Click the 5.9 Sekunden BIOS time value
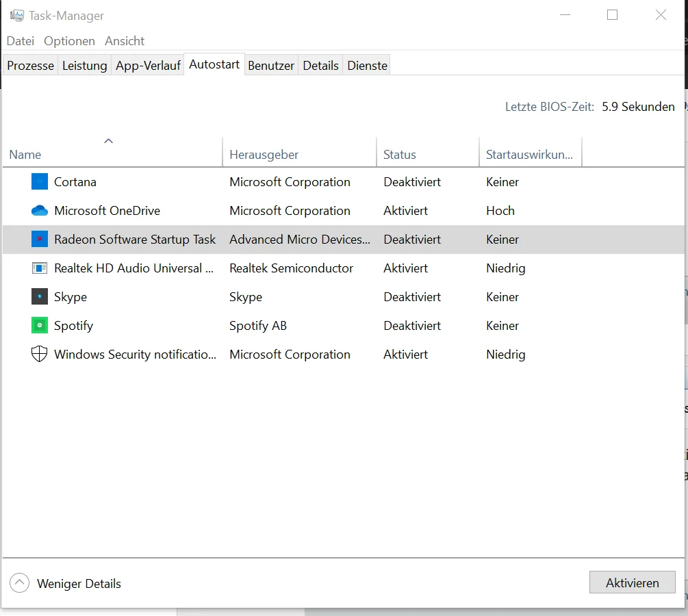The image size is (688, 616). pyautogui.click(x=638, y=107)
